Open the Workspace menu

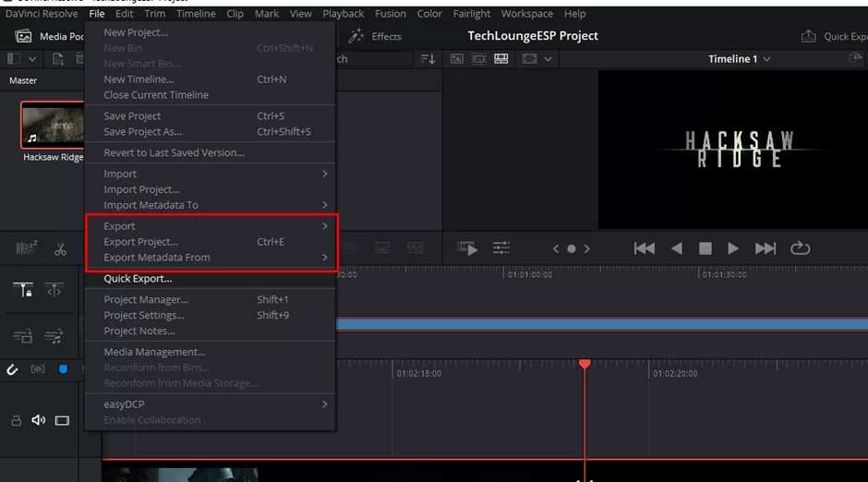pyautogui.click(x=527, y=14)
